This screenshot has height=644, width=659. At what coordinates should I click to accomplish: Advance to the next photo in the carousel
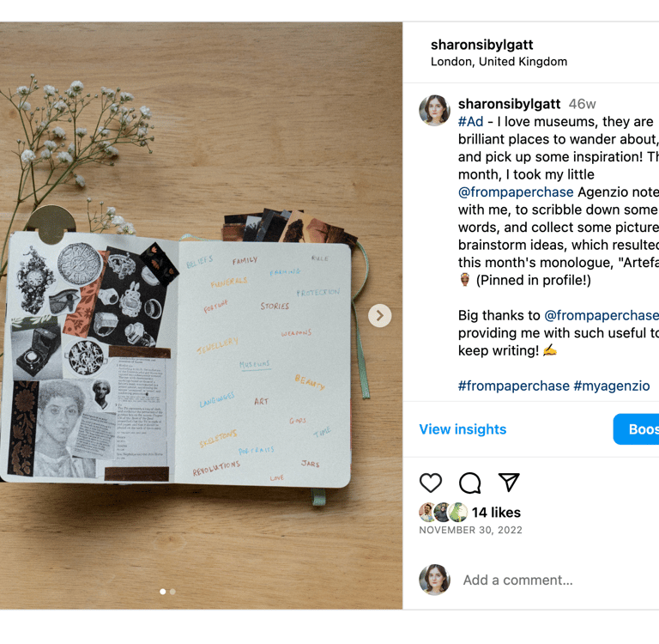click(x=379, y=315)
